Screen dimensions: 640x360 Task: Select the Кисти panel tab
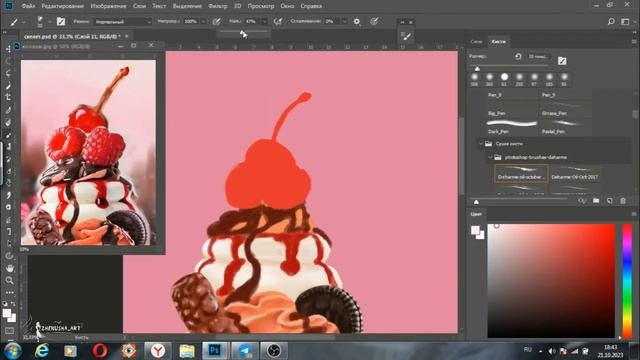click(498, 42)
